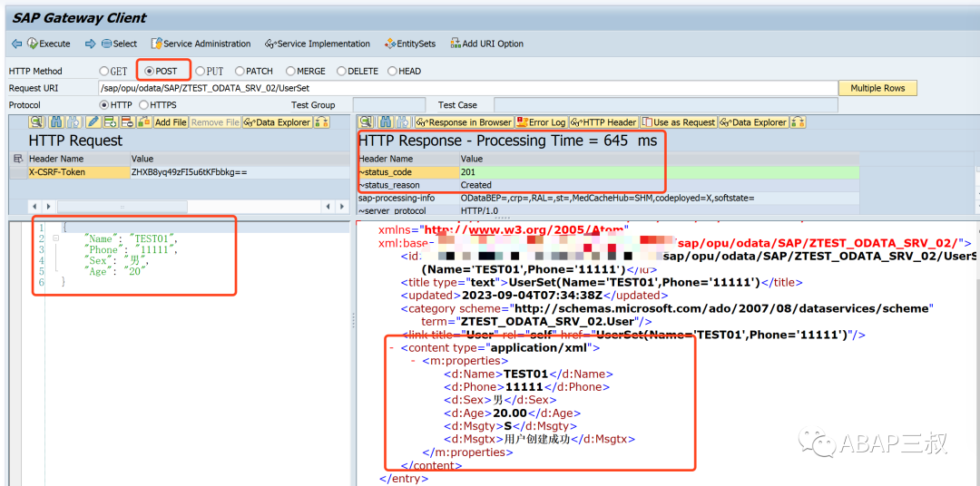Click request header column right scroll arrow
The height and width of the screenshot is (486, 980).
coord(48,206)
